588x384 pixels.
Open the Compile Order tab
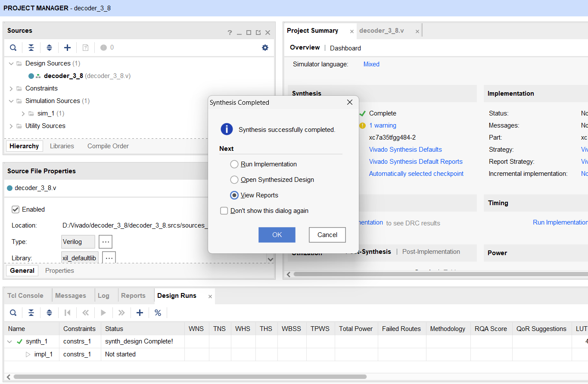point(108,146)
